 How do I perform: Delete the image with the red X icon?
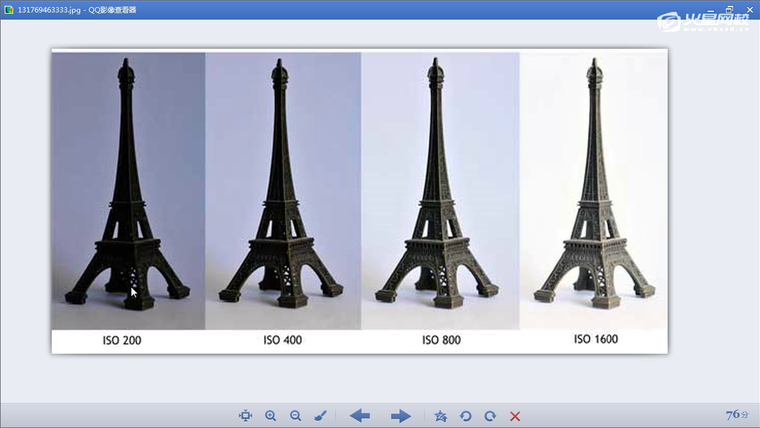pyautogui.click(x=515, y=416)
